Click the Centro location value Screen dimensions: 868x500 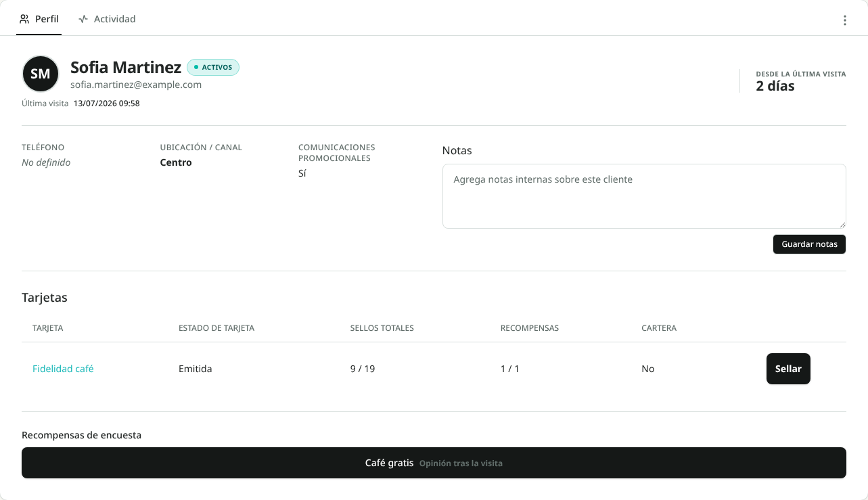(x=176, y=162)
